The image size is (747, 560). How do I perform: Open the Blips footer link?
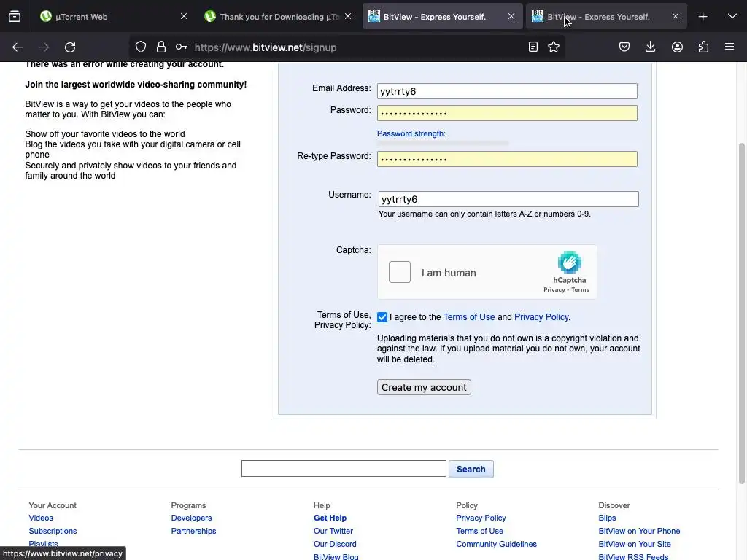(x=607, y=518)
